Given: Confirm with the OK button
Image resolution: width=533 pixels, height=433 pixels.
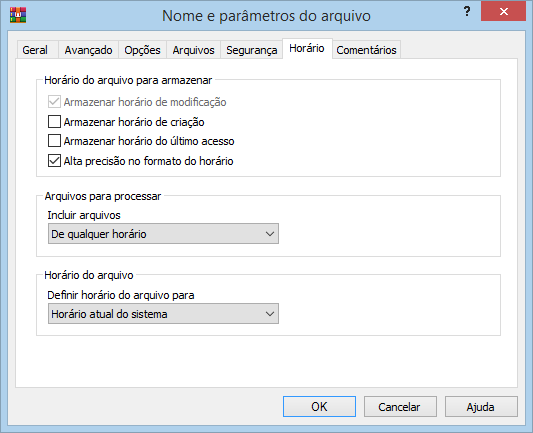Looking at the screenshot, I should click(319, 406).
